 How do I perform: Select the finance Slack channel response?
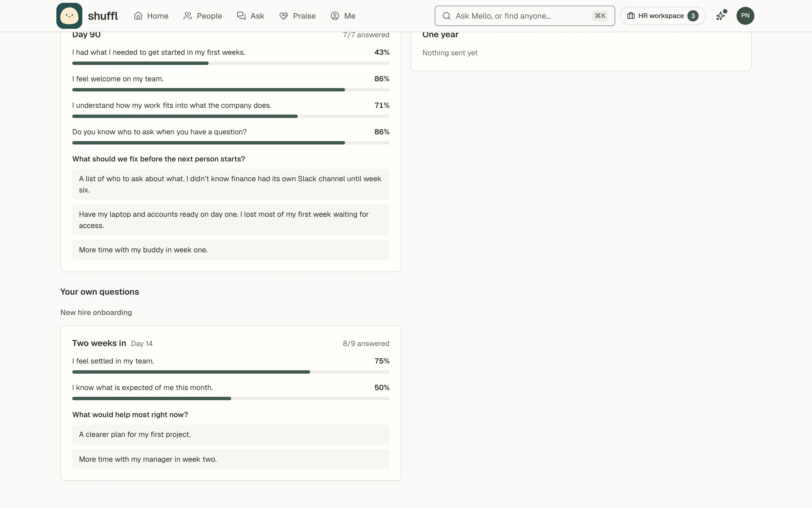coord(231,185)
